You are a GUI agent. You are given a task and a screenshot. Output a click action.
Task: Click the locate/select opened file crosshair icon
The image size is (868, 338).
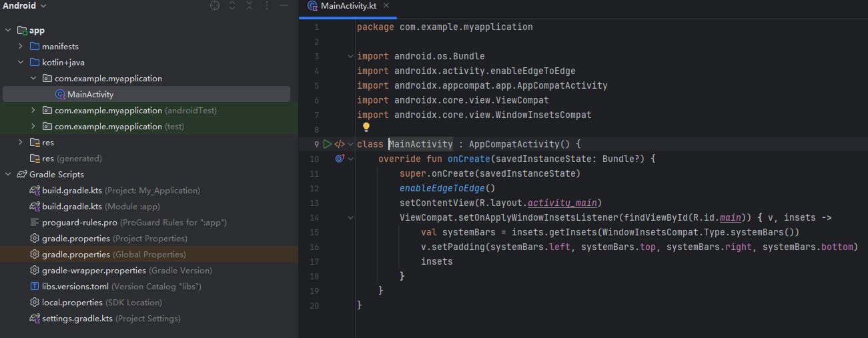pyautogui.click(x=215, y=6)
